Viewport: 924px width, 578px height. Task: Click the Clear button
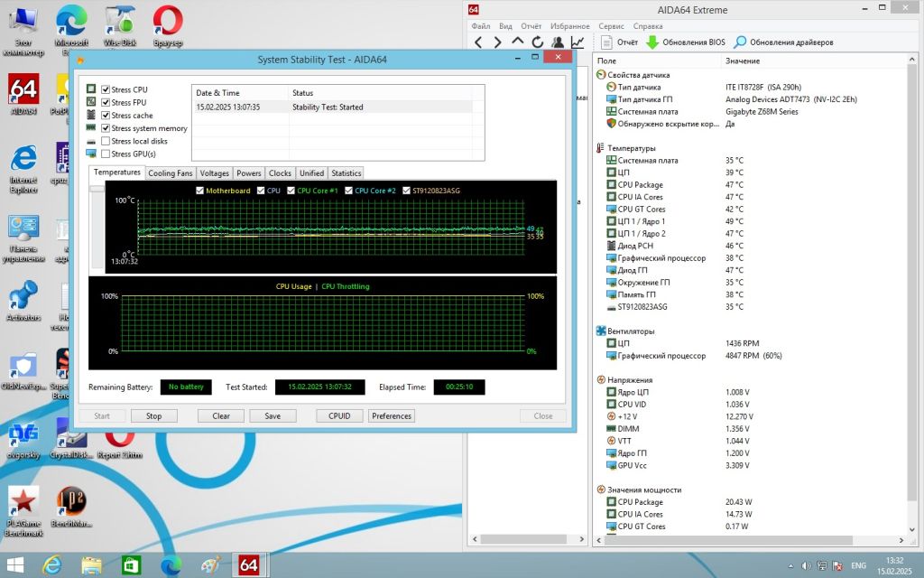tap(221, 415)
